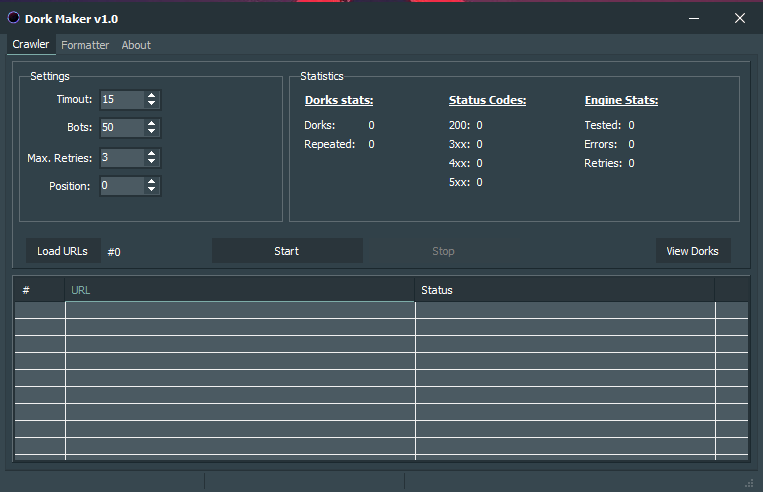Focus the Position input field

(122, 185)
